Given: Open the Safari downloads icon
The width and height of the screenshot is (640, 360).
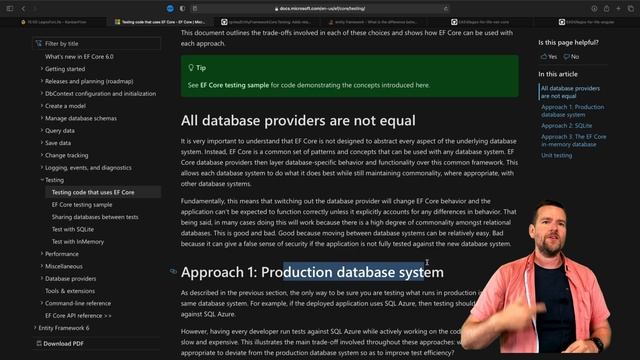Looking at the screenshot, I should (x=594, y=8).
